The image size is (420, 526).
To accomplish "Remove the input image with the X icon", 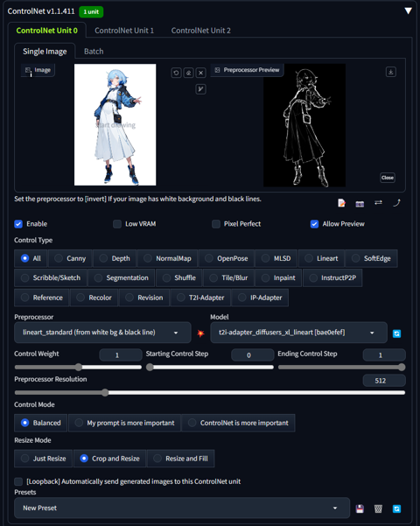I will coord(200,73).
